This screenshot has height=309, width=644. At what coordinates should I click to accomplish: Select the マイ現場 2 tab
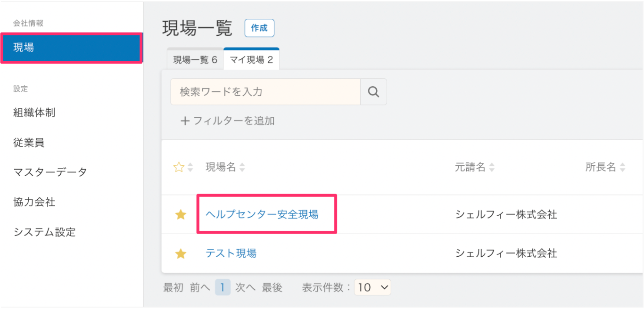point(251,60)
